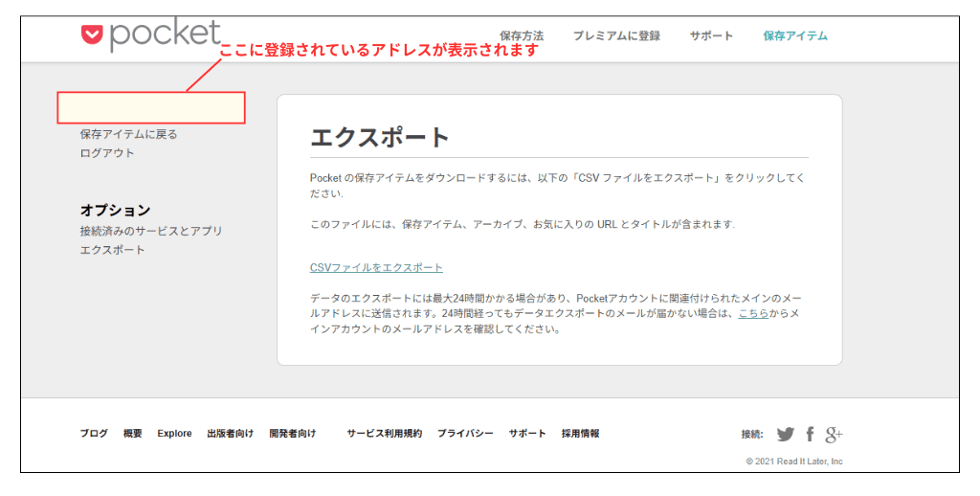Screen dimensions: 980x496
Task: Click 保存アイテムに戻る in sidebar
Action: pyautogui.click(x=129, y=134)
